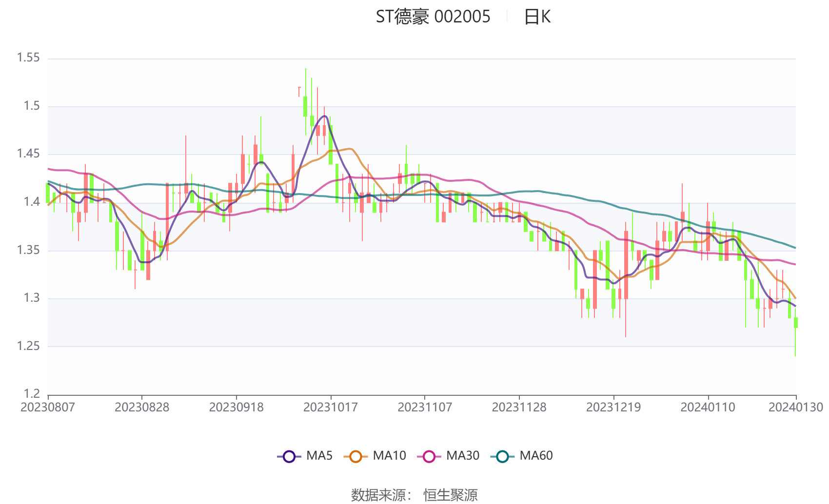The width and height of the screenshot is (829, 504).
Task: Toggle the MA30 legend series
Action: (x=448, y=456)
